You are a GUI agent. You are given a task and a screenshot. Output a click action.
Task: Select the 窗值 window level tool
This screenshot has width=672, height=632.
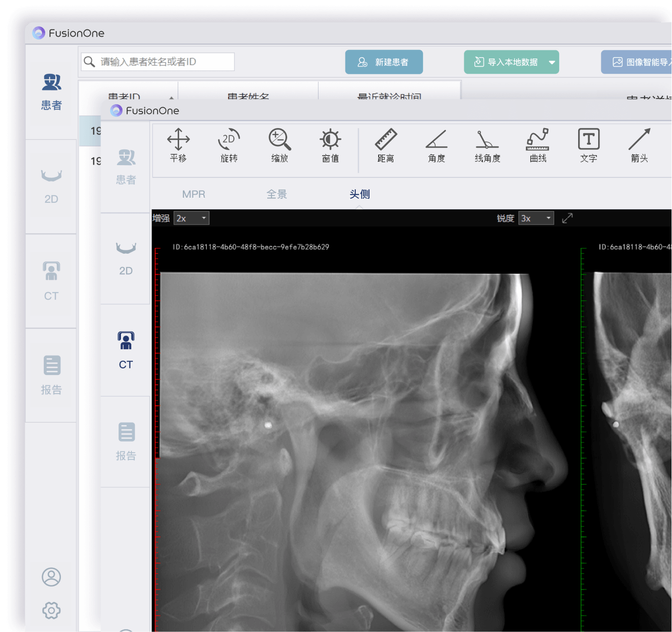click(330, 145)
